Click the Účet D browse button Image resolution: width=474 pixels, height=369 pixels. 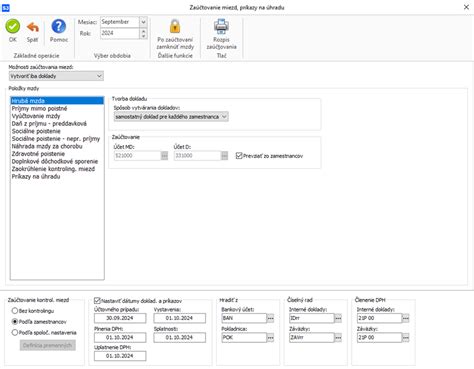(224, 156)
